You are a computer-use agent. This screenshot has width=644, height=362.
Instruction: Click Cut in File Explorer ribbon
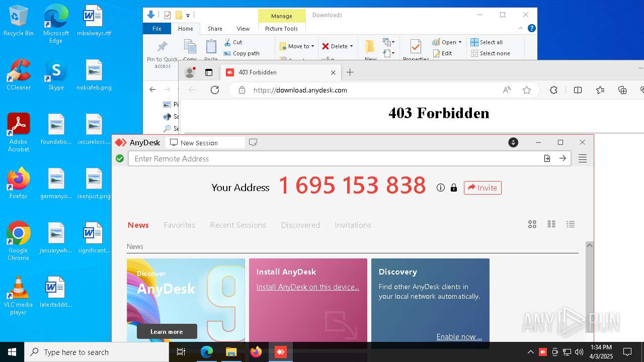click(x=233, y=42)
